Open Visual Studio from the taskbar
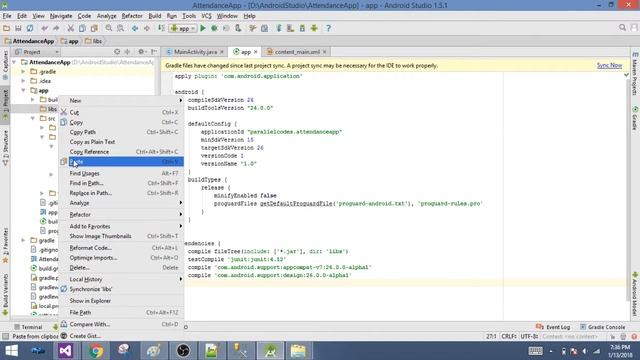 coord(65,351)
